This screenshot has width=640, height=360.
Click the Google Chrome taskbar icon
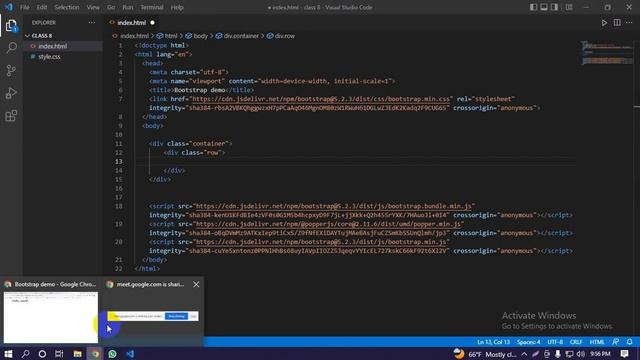pyautogui.click(x=95, y=354)
